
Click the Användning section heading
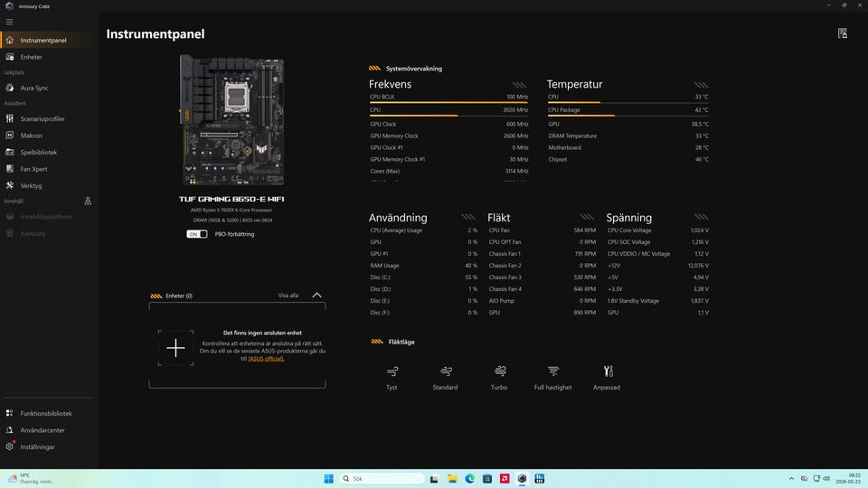coord(398,218)
